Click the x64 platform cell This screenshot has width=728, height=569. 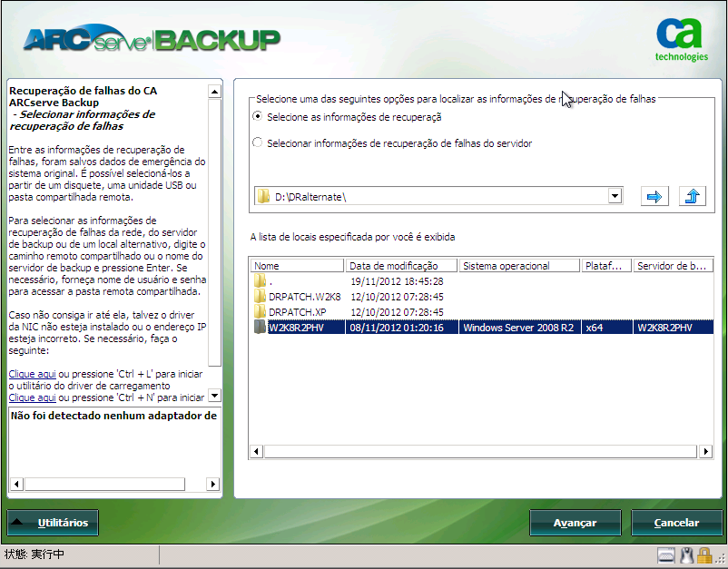(595, 328)
